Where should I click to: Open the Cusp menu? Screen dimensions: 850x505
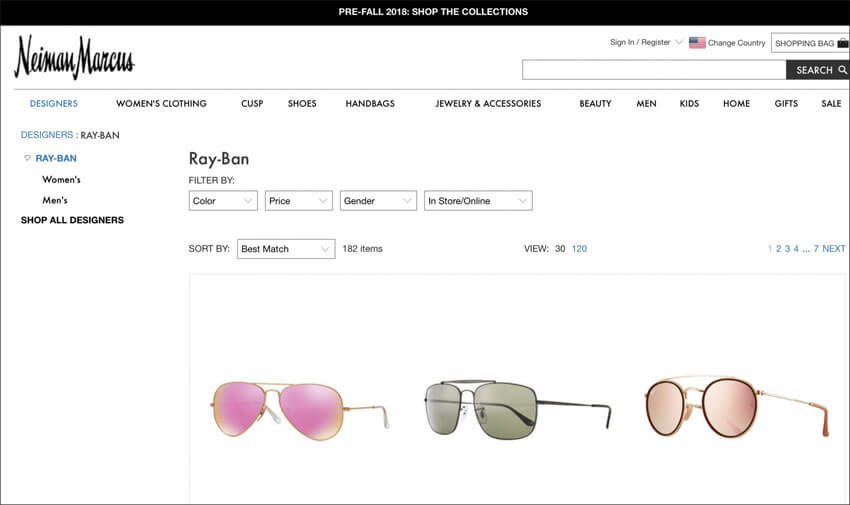point(252,103)
